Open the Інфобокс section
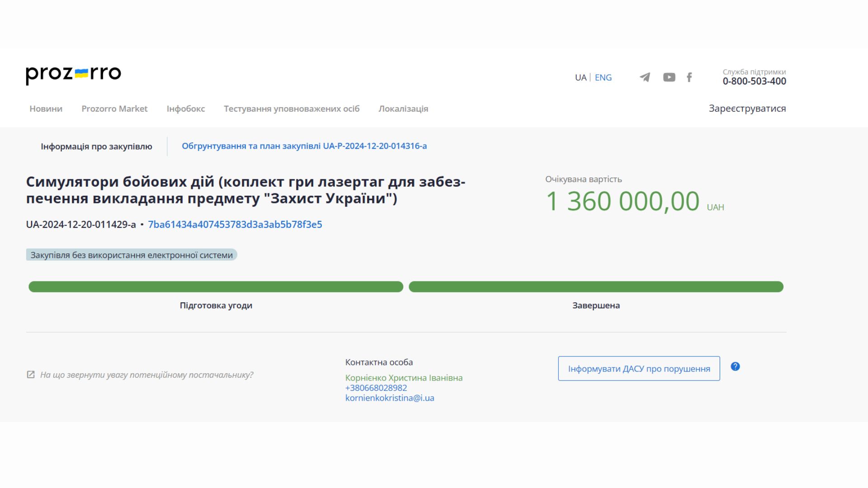Image resolution: width=868 pixels, height=488 pixels. click(x=185, y=108)
